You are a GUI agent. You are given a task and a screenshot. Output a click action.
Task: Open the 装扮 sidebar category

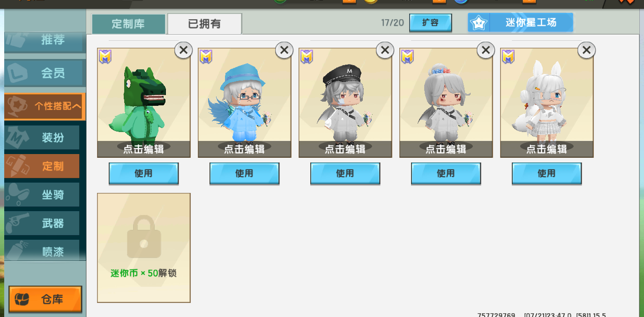tap(45, 138)
